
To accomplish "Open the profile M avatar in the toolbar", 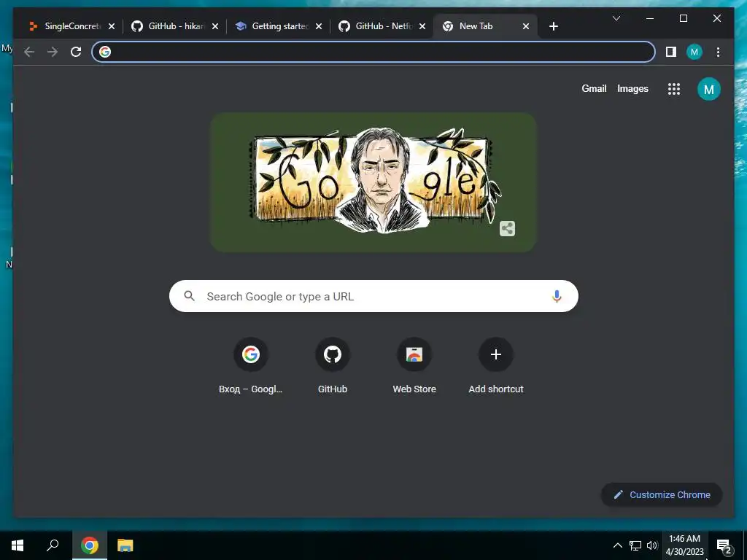I will 694,52.
